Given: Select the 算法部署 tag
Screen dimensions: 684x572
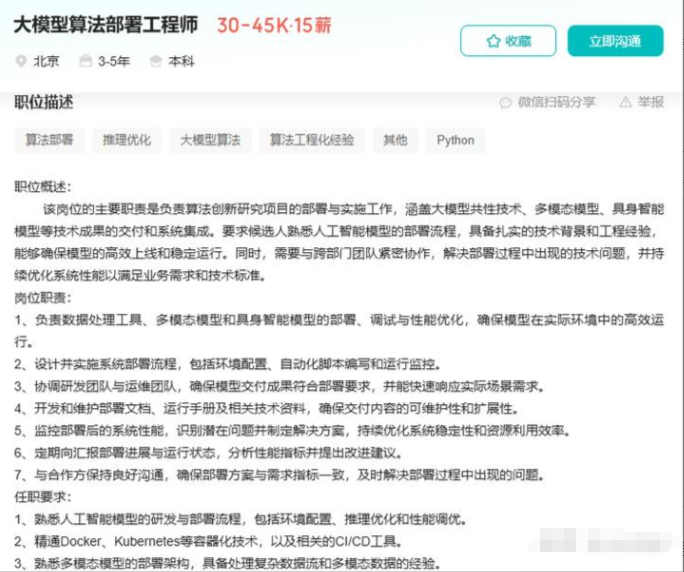Looking at the screenshot, I should click(49, 140).
